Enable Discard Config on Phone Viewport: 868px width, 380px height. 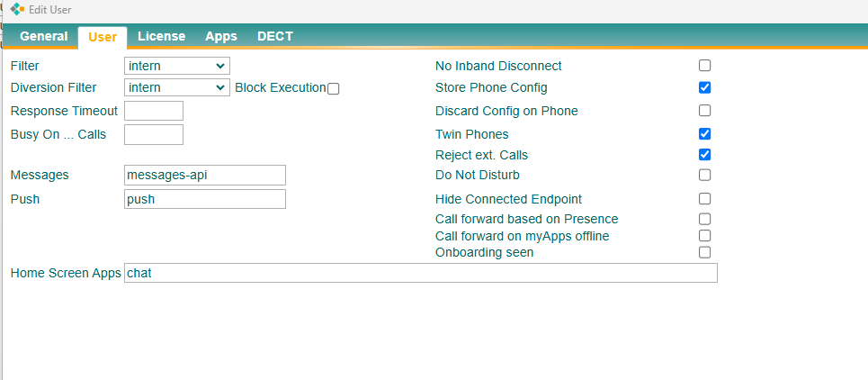[x=704, y=110]
